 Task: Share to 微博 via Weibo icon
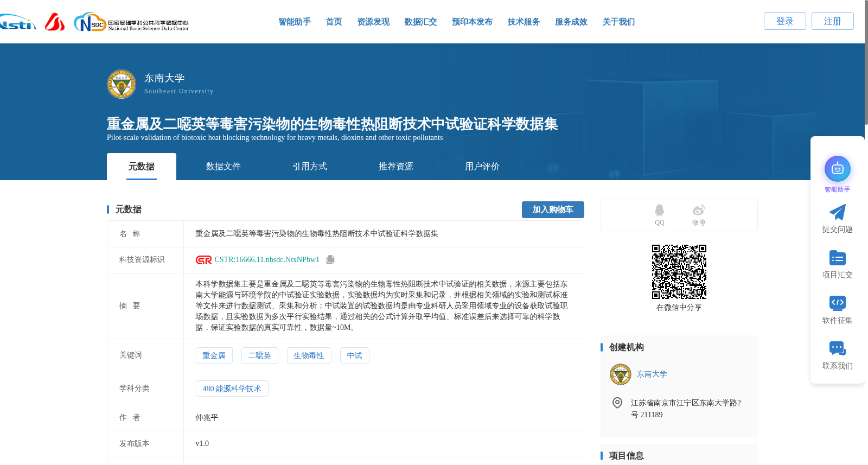pyautogui.click(x=699, y=211)
